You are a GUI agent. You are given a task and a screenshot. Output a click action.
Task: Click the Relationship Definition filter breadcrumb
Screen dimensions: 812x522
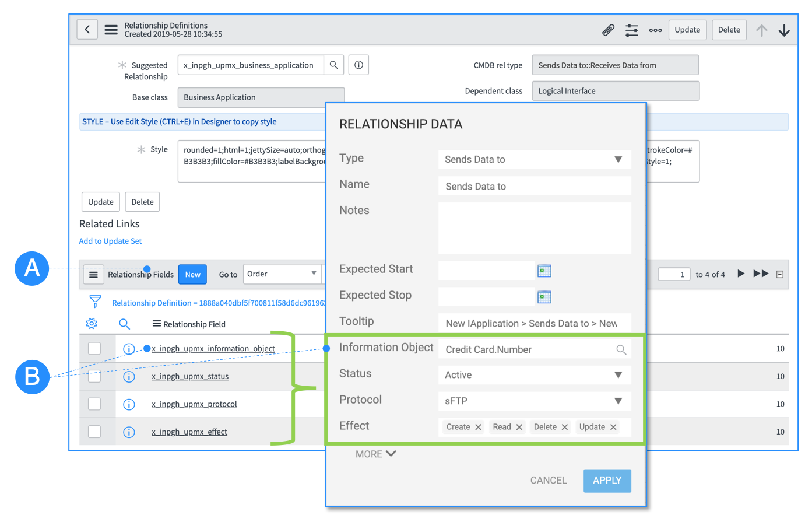point(218,303)
